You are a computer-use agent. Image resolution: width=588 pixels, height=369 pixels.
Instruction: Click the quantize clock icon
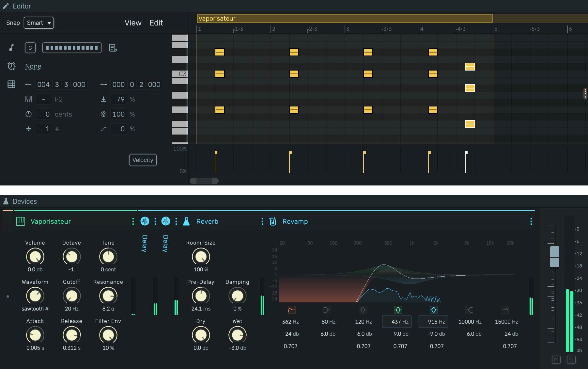coord(11,66)
